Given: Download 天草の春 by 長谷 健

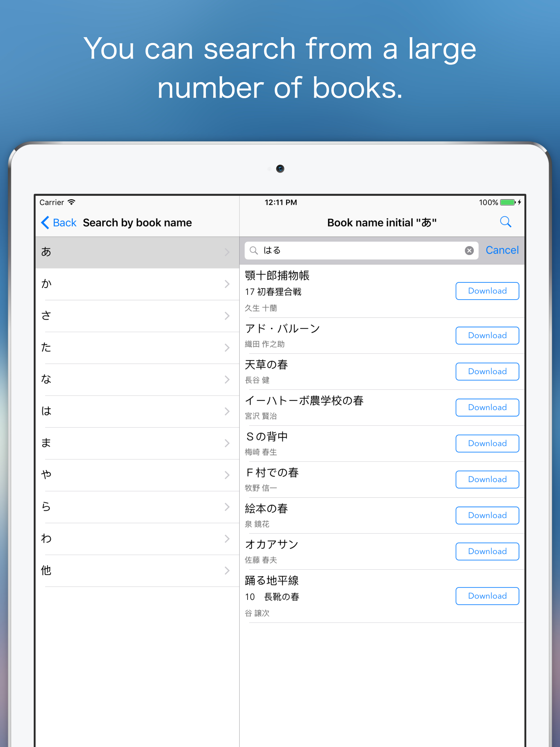Looking at the screenshot, I should pyautogui.click(x=487, y=372).
